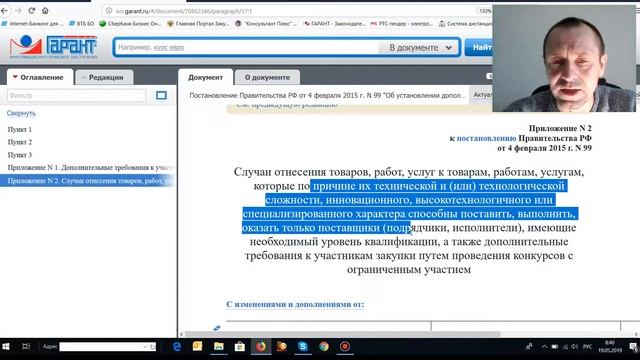Open Microsoft Store from the taskbar
Image resolution: width=640 pixels, height=360 pixels.
[240, 347]
